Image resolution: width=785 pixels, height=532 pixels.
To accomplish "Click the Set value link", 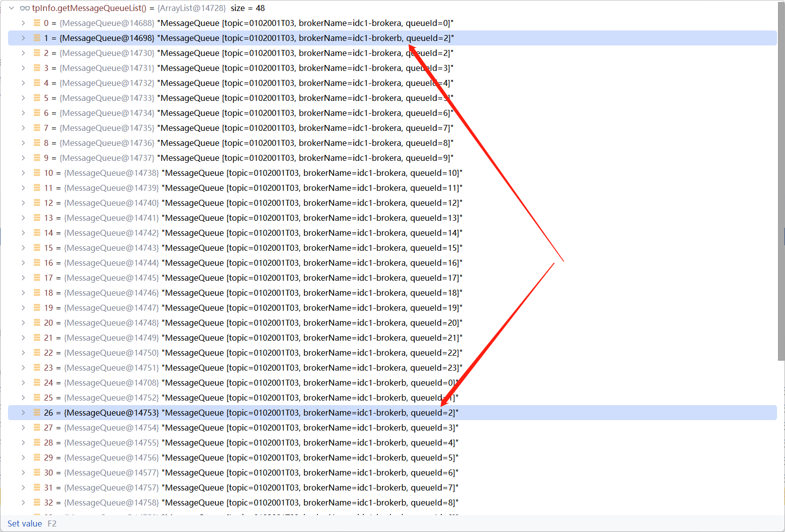I will click(x=24, y=524).
